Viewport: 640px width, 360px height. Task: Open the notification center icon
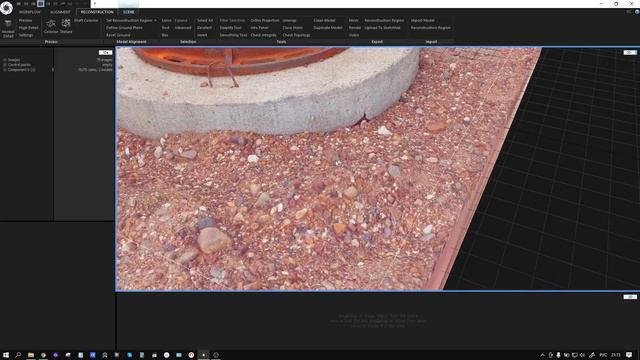pos(629,355)
